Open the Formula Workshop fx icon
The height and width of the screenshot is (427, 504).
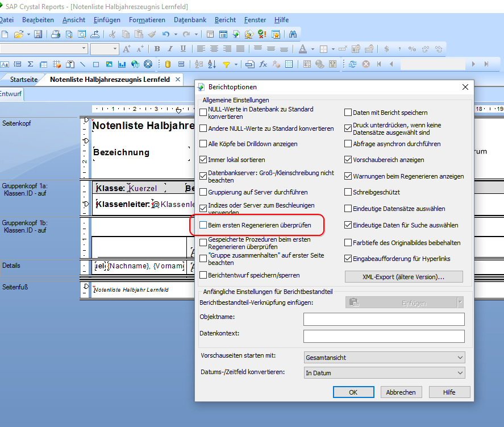(x=263, y=64)
